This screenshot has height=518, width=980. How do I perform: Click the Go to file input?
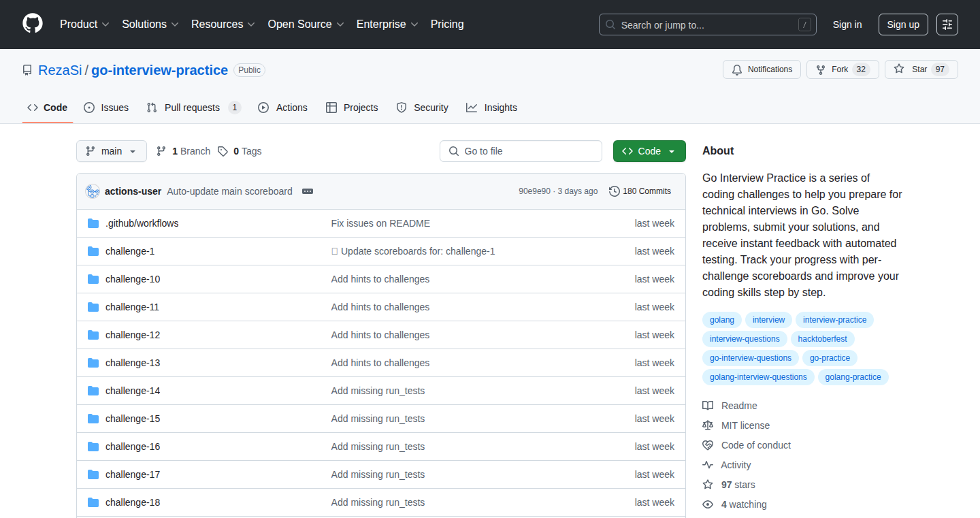[x=521, y=151]
